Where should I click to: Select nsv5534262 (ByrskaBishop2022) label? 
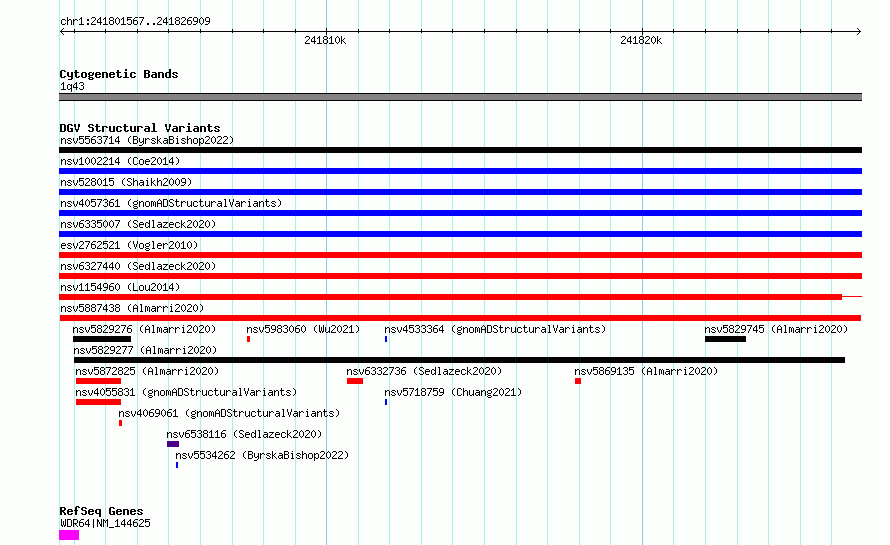tap(262, 455)
